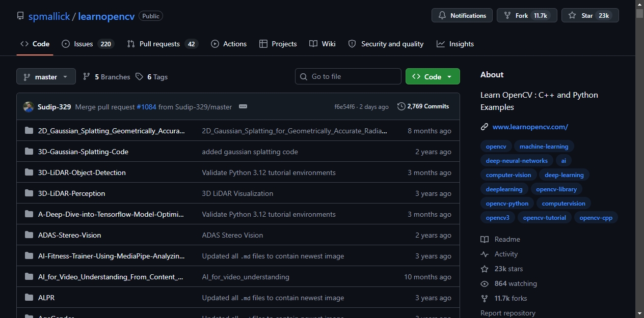Open the Sudip-329 author link

point(54,107)
